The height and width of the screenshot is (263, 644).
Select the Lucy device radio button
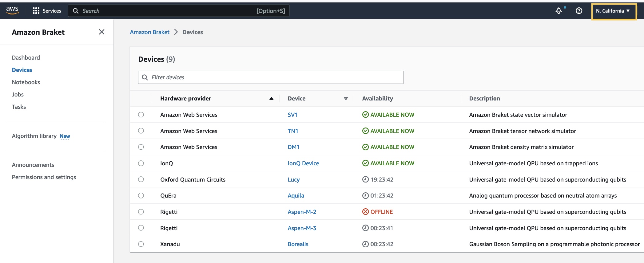pos(141,179)
